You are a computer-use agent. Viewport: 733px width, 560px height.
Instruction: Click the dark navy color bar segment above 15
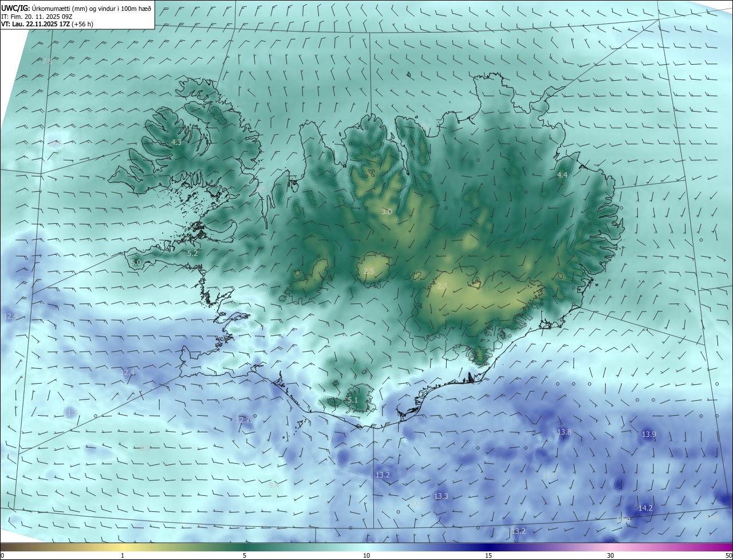pyautogui.click(x=488, y=547)
